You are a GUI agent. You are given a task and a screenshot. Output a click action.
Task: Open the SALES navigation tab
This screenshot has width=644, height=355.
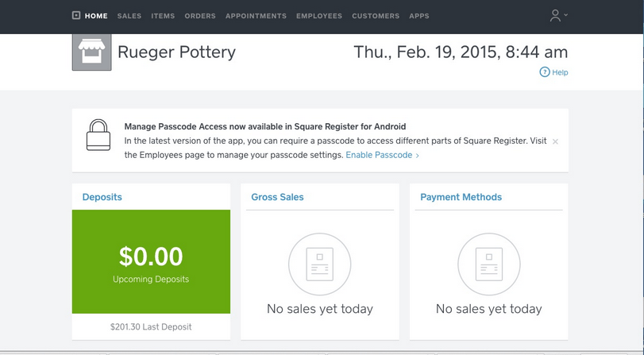coord(129,16)
